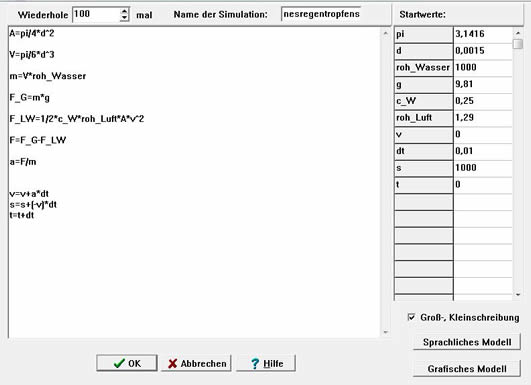Click the equation line V=pi/6*d^3
531x385 pixels.
(31, 55)
